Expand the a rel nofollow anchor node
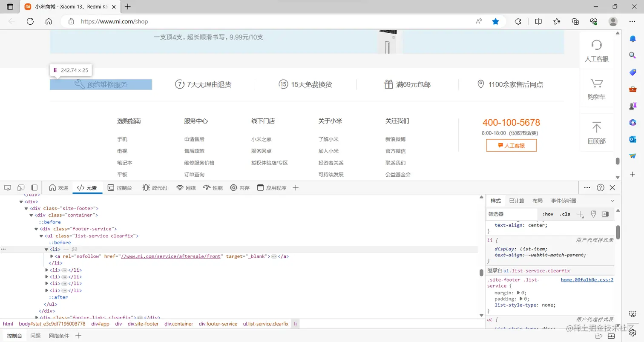644x342 pixels. (52, 256)
